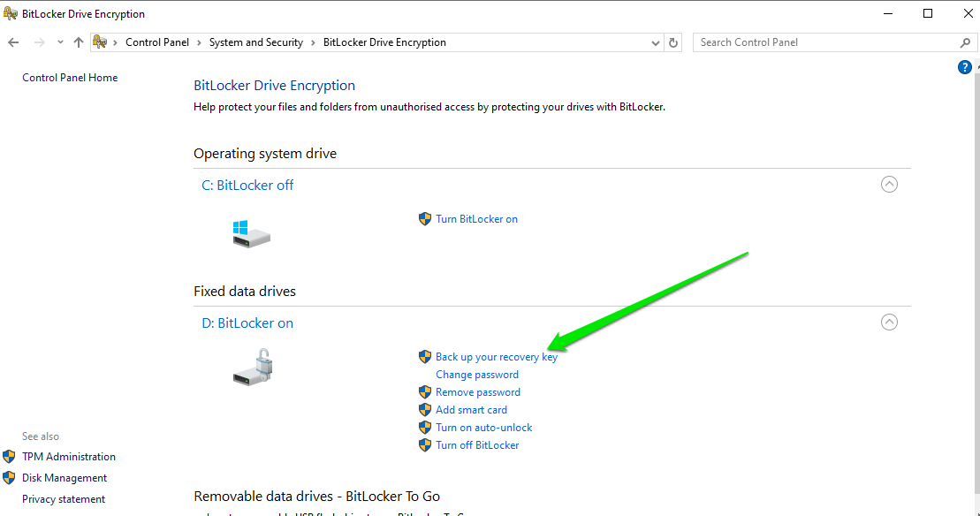Click the refresh button beside address bar

pyautogui.click(x=674, y=42)
